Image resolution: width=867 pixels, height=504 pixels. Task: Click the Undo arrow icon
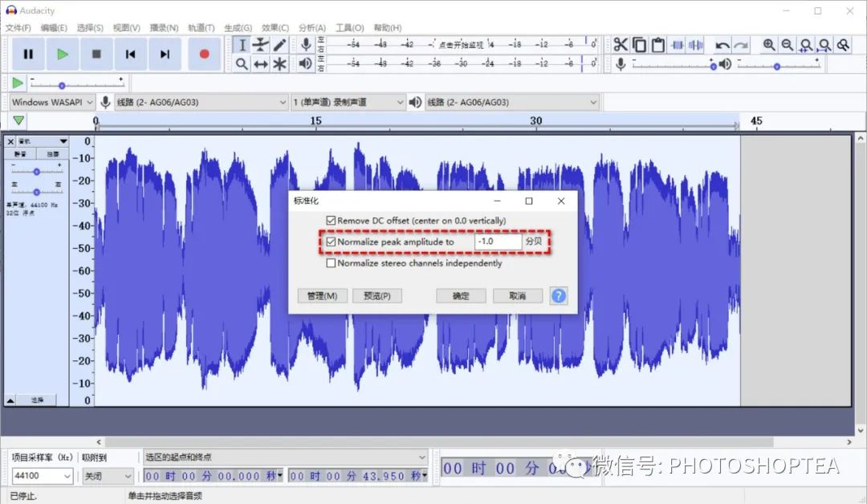pyautogui.click(x=721, y=46)
